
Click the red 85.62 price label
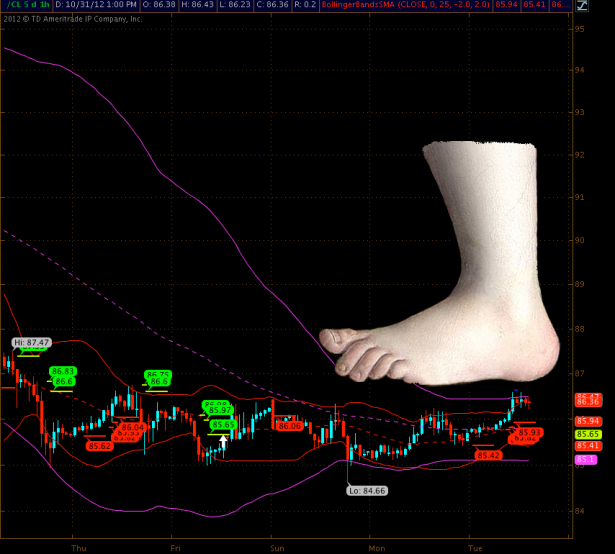point(99,446)
